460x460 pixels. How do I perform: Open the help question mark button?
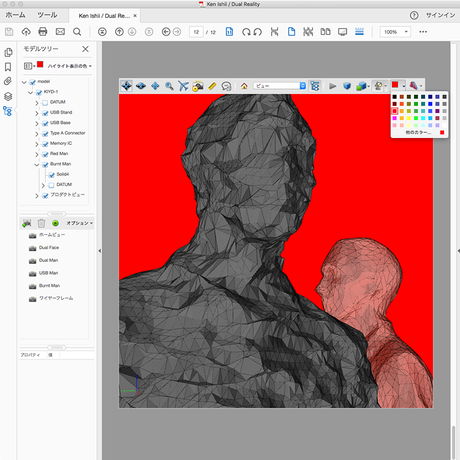pyautogui.click(x=414, y=15)
